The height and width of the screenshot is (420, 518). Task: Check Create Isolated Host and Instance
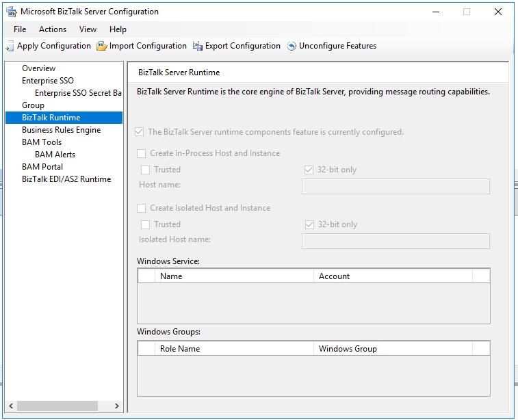click(142, 209)
